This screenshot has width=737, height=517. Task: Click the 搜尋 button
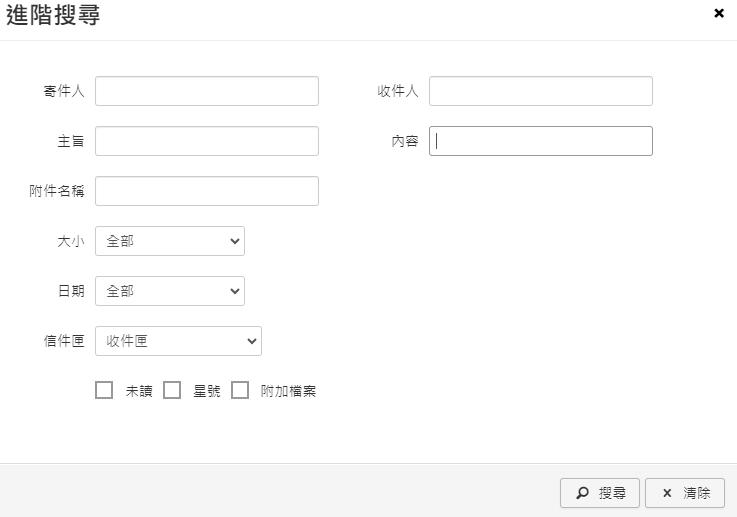coord(600,493)
